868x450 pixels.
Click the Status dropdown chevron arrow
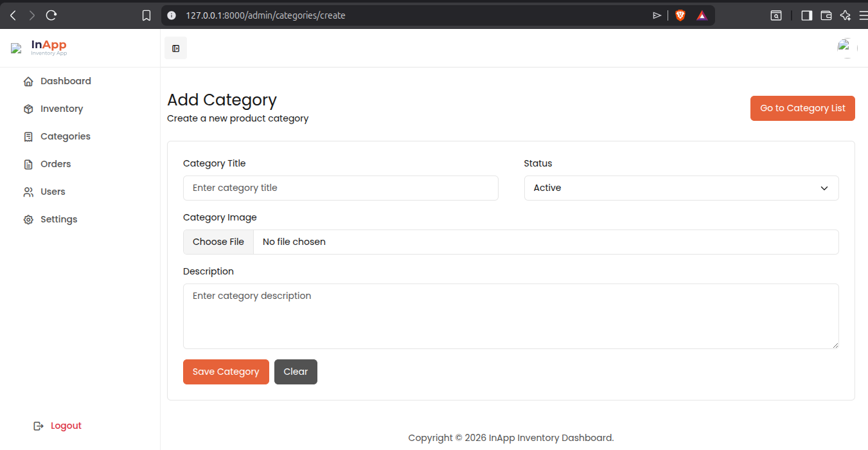pos(824,188)
